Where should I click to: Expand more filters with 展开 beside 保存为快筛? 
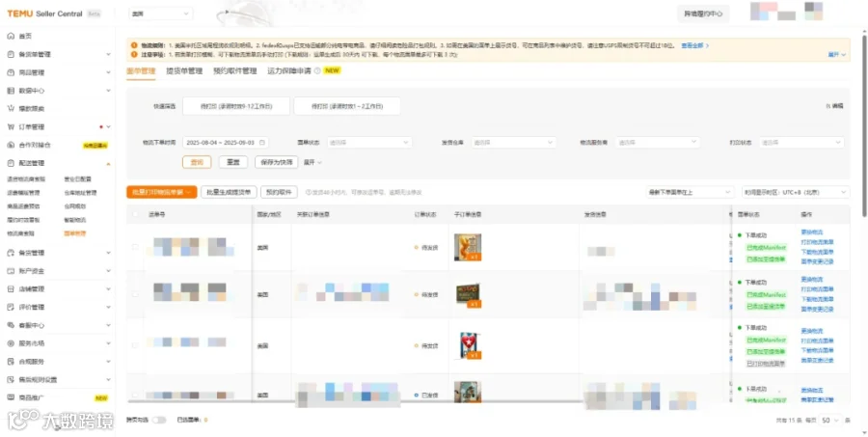coord(312,162)
